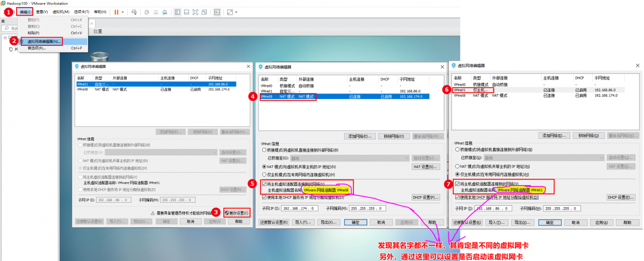Viewport: 644px width, 261px height.
Task: Toggle 使用本地 DHCP checkbox in the middle dialog
Action: pos(265,197)
